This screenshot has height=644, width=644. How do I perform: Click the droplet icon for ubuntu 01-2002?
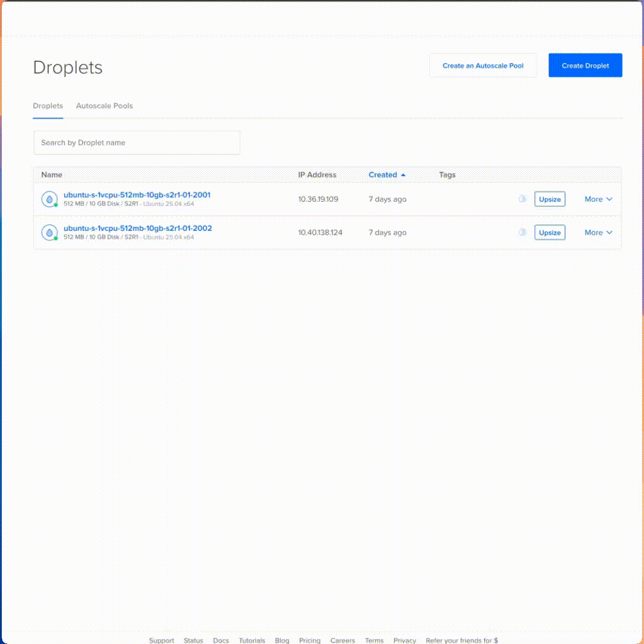(49, 233)
